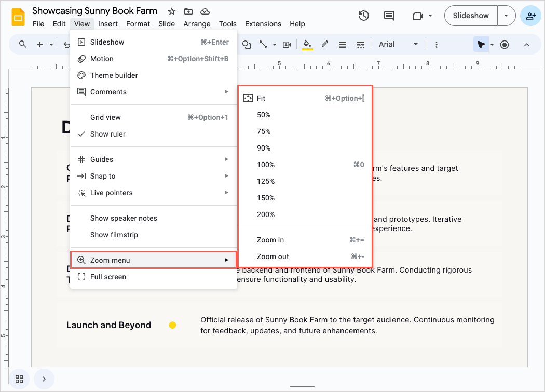Open the comments history icon
545x392 pixels.
tap(389, 16)
